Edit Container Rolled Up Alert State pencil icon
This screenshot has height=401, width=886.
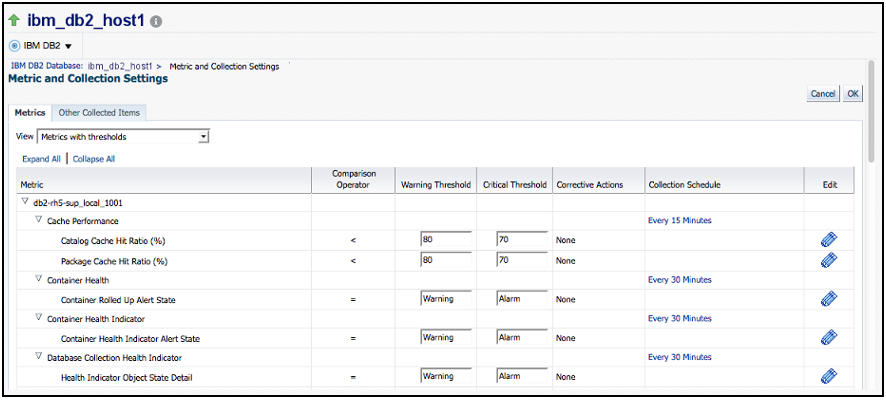click(828, 299)
